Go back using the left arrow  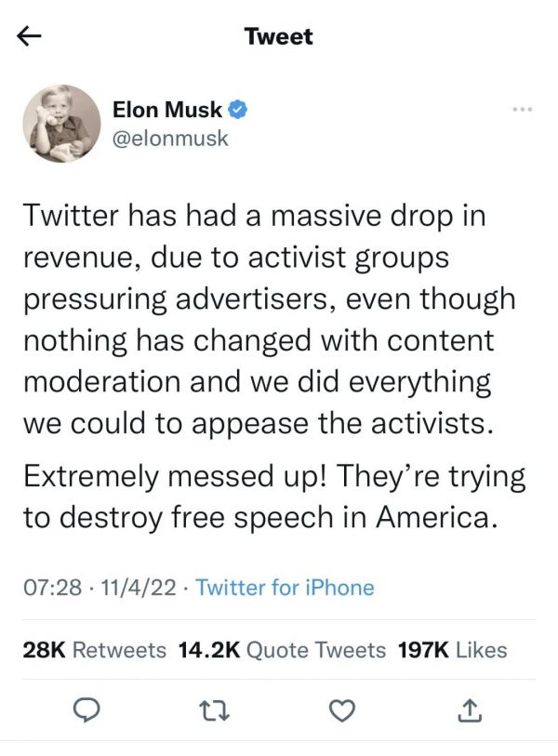click(30, 37)
